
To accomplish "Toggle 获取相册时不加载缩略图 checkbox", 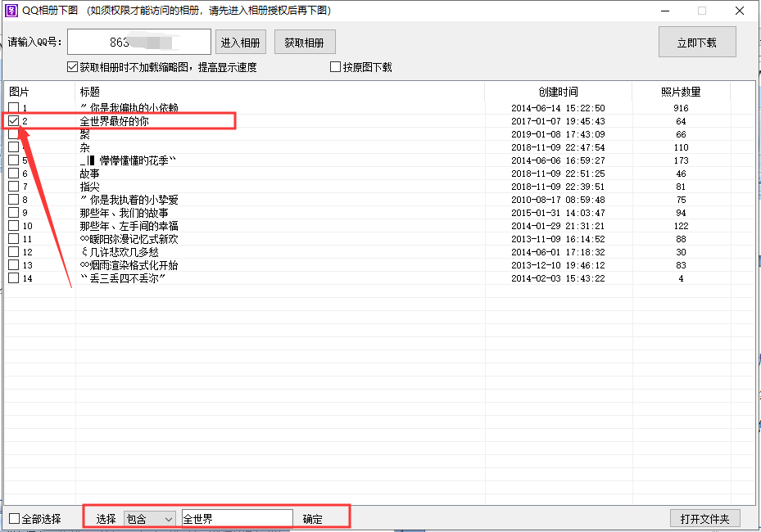I will 72,67.
